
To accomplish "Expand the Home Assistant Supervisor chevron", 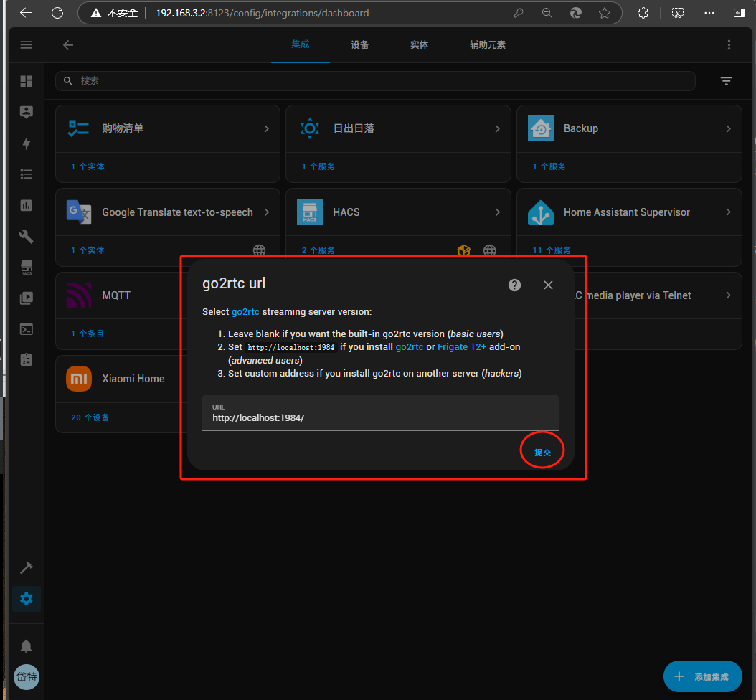I will (x=728, y=212).
